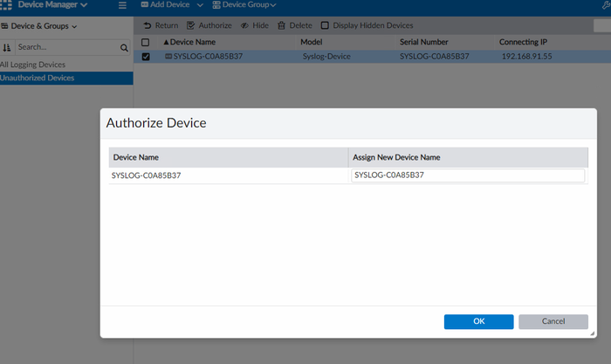Click the Hide eye icon
Image resolution: width=611 pixels, height=364 pixels.
coord(244,26)
